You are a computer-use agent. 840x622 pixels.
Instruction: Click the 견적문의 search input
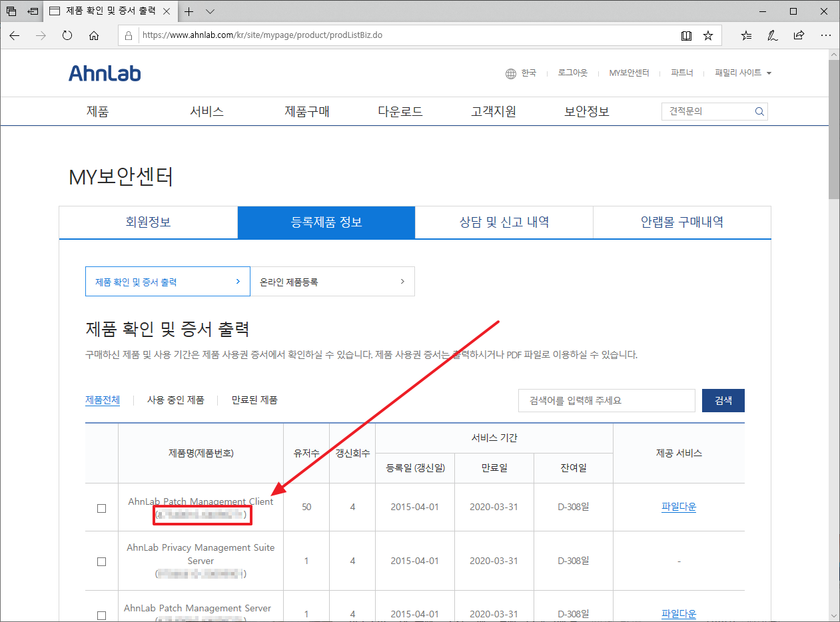(707, 112)
